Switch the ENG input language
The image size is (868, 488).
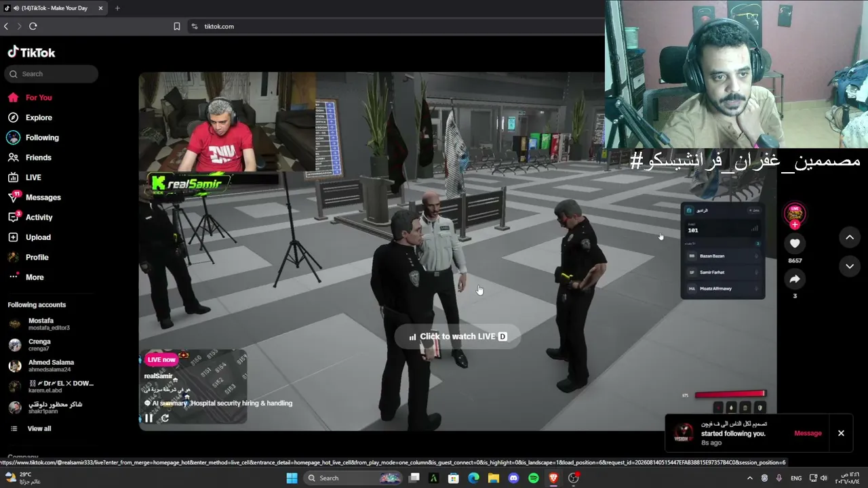[x=796, y=478]
